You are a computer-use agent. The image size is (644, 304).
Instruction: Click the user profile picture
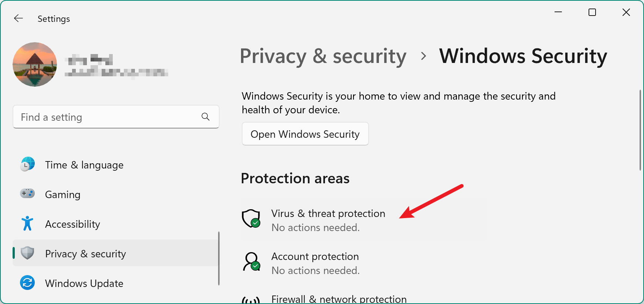tap(35, 64)
